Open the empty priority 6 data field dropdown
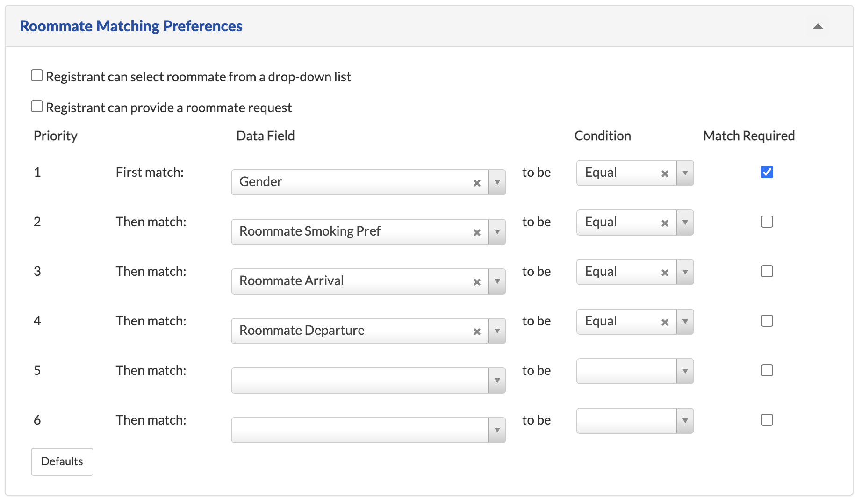The image size is (862, 504). point(368,430)
